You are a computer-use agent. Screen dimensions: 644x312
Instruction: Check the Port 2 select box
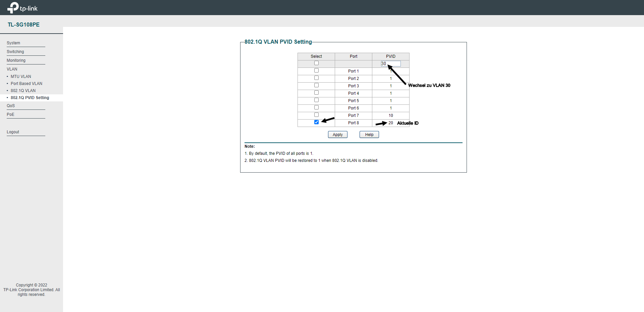316,78
